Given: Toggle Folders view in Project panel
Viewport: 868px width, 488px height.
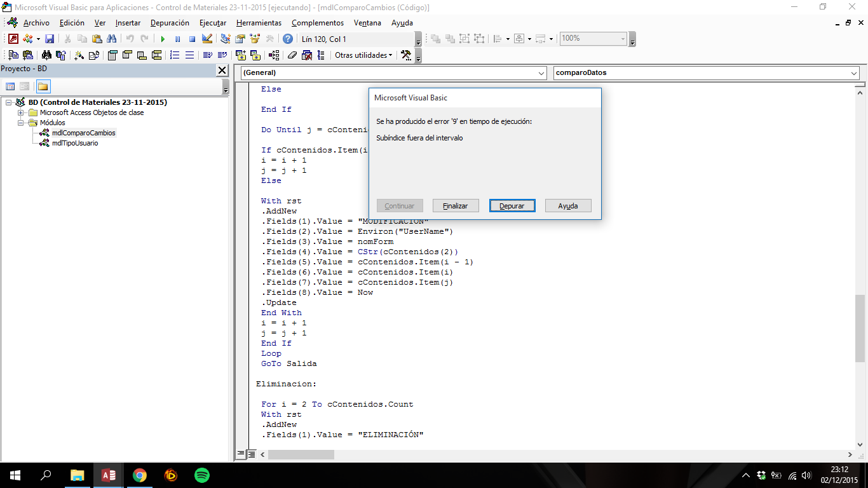Looking at the screenshot, I should (43, 86).
